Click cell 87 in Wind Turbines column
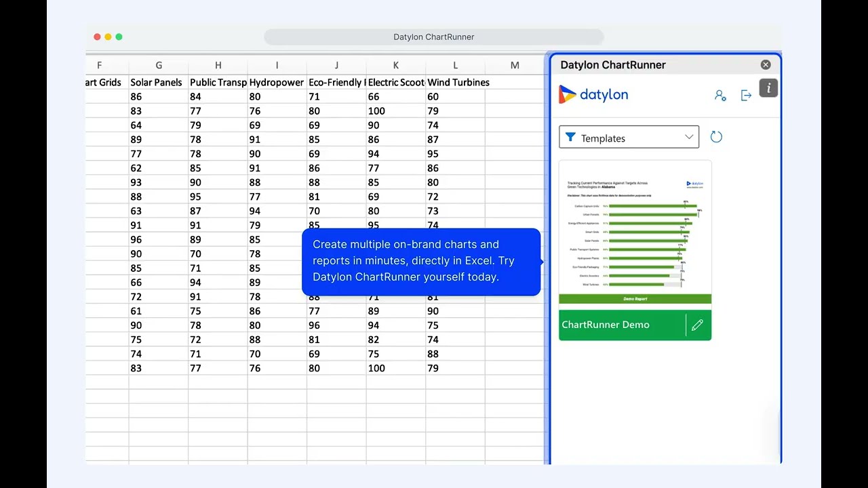 (x=455, y=140)
